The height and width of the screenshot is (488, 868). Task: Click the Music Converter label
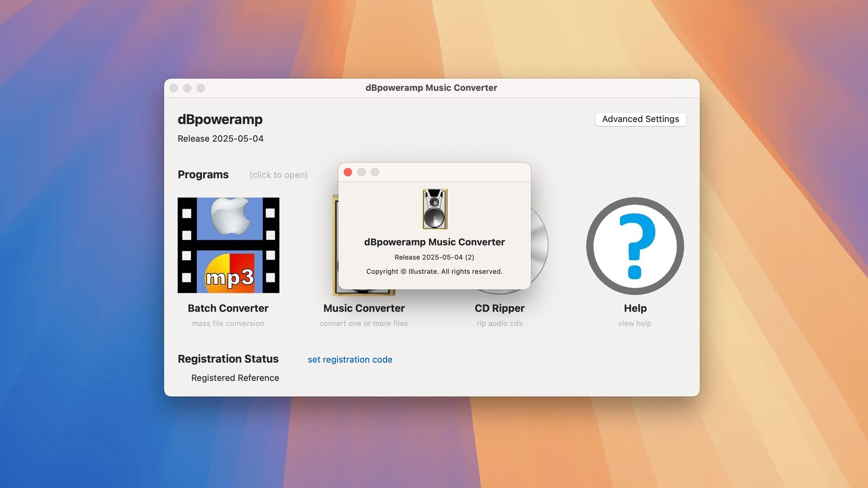pos(364,308)
